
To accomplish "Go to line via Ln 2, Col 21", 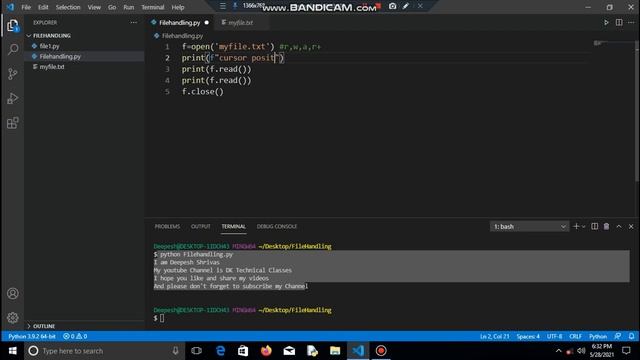I will (x=494, y=336).
